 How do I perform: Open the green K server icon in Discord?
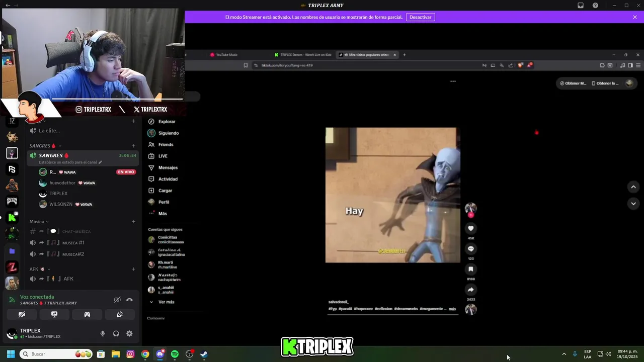(x=12, y=218)
